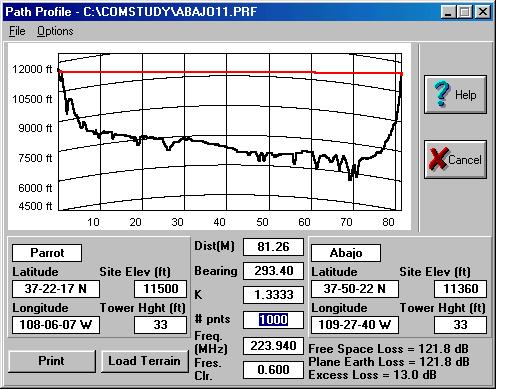Open the File menu
Screen dimensions: 512x389
[x=17, y=31]
